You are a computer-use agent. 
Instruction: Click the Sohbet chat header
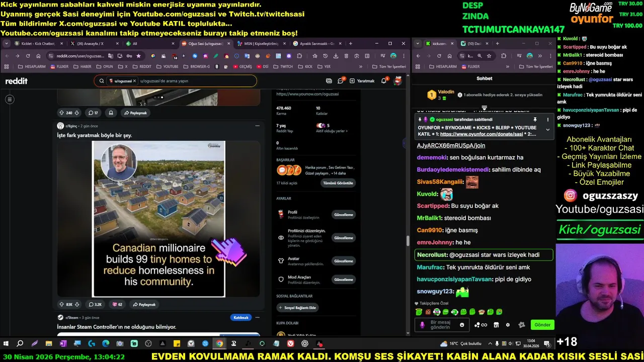tap(484, 78)
